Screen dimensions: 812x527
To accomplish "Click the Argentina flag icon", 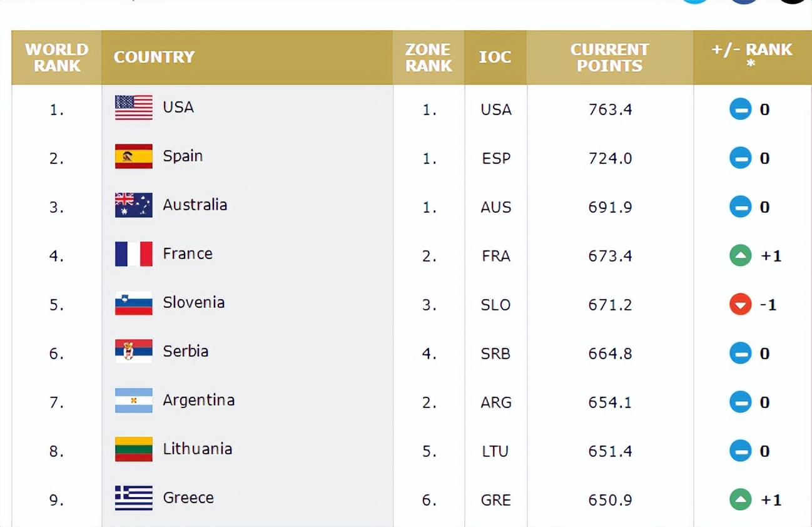I will [x=133, y=401].
